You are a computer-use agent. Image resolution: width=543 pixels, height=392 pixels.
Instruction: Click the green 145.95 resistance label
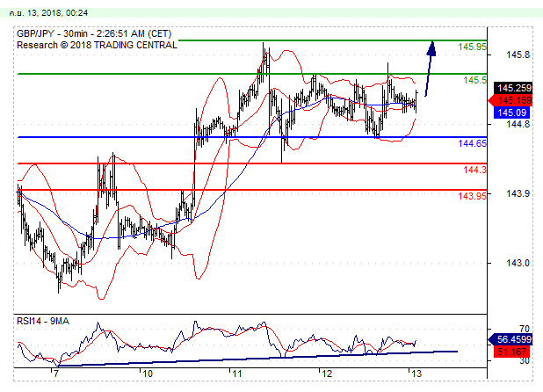(x=472, y=47)
